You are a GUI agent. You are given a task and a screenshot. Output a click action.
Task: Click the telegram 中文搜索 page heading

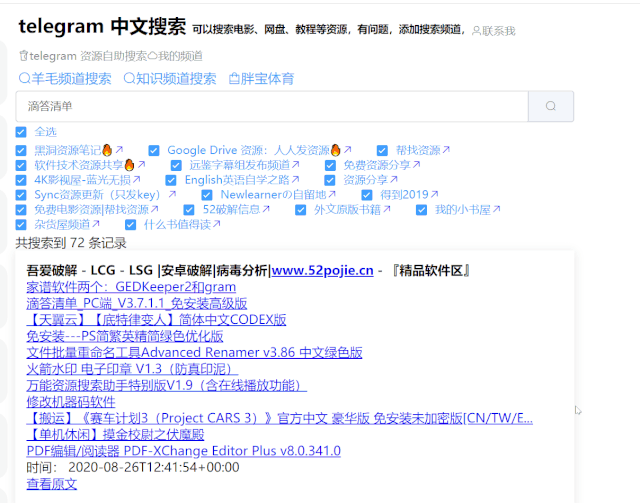point(102,27)
